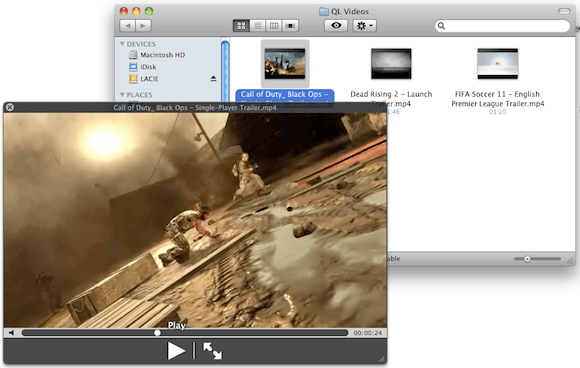Viewport: 580px width, 368px height.
Task: Click the 00:00:24 time display
Action: (367, 333)
